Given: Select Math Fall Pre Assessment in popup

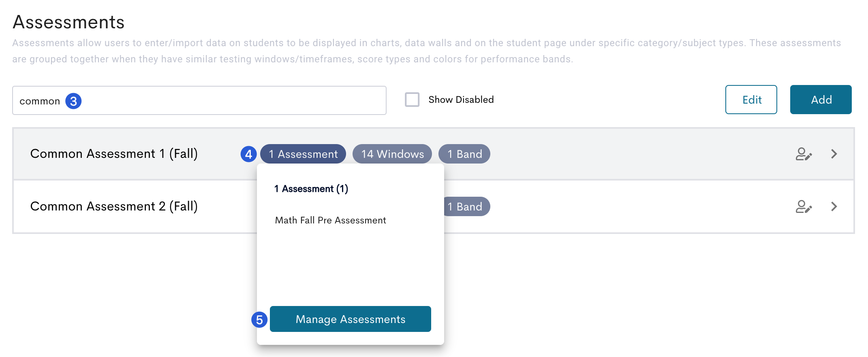Looking at the screenshot, I should (x=331, y=221).
